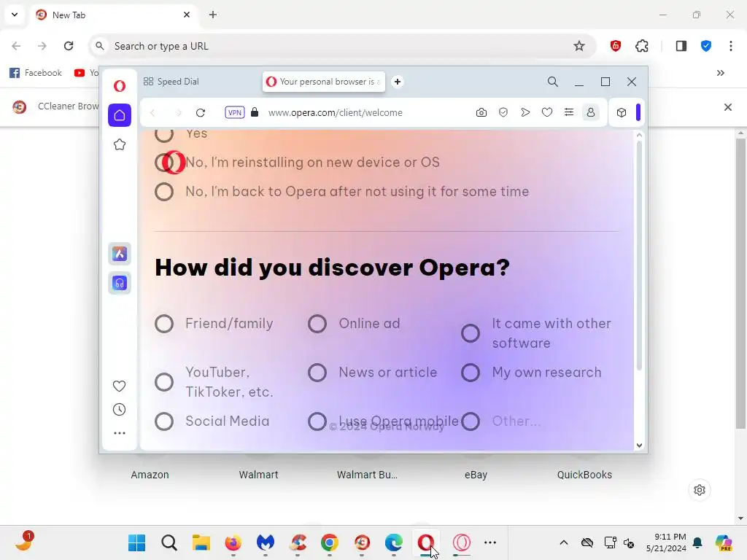Open the three-dot sidebar setup in Opera
747x560 pixels.
120,433
